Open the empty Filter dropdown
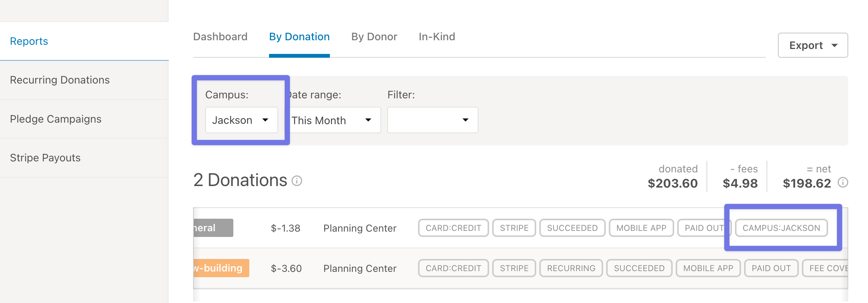The image size is (868, 303). point(432,120)
